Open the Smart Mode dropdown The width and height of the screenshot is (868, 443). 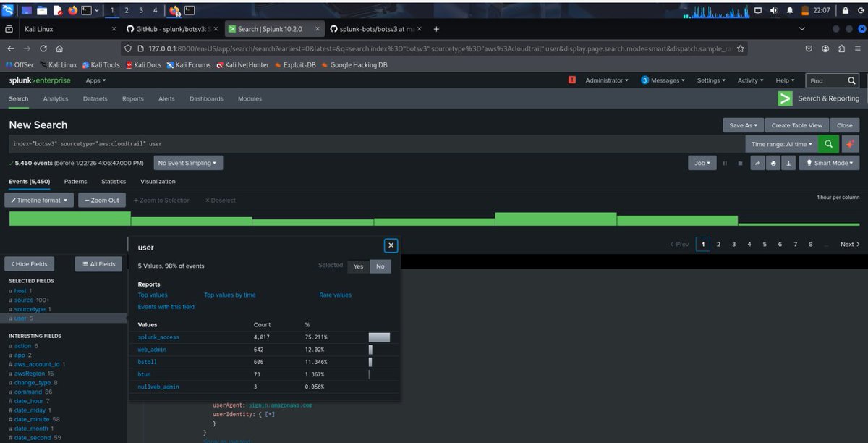[x=829, y=164]
